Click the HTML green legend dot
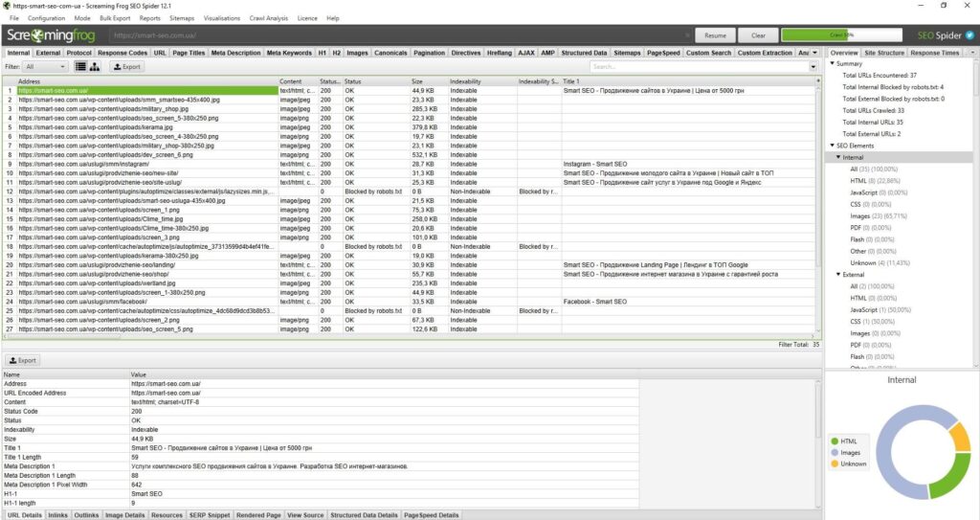 point(835,441)
